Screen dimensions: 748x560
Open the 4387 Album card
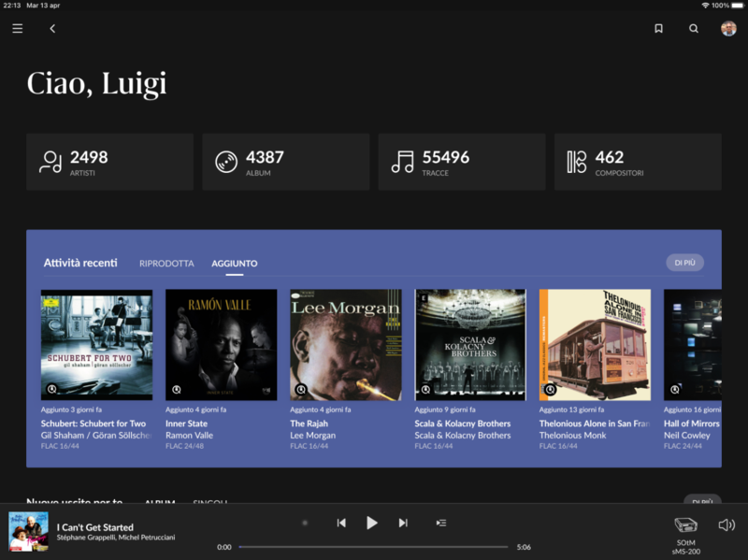(285, 162)
